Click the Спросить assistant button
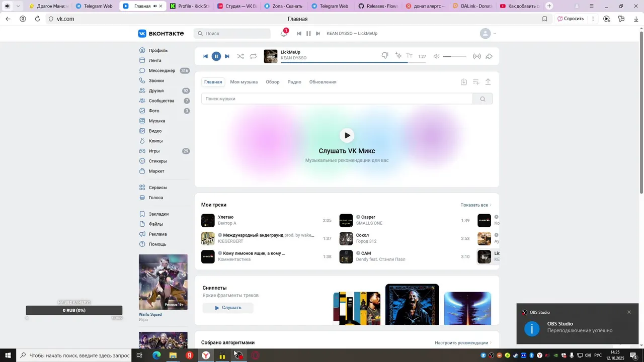 click(x=571, y=19)
